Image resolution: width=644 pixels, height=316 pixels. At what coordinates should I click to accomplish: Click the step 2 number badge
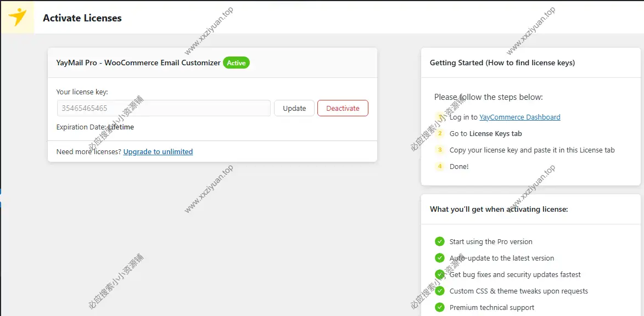(x=439, y=133)
